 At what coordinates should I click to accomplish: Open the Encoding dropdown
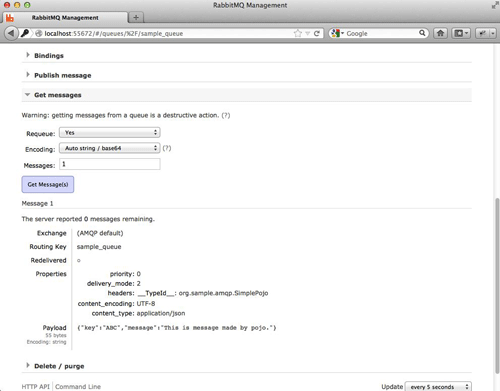(110, 148)
